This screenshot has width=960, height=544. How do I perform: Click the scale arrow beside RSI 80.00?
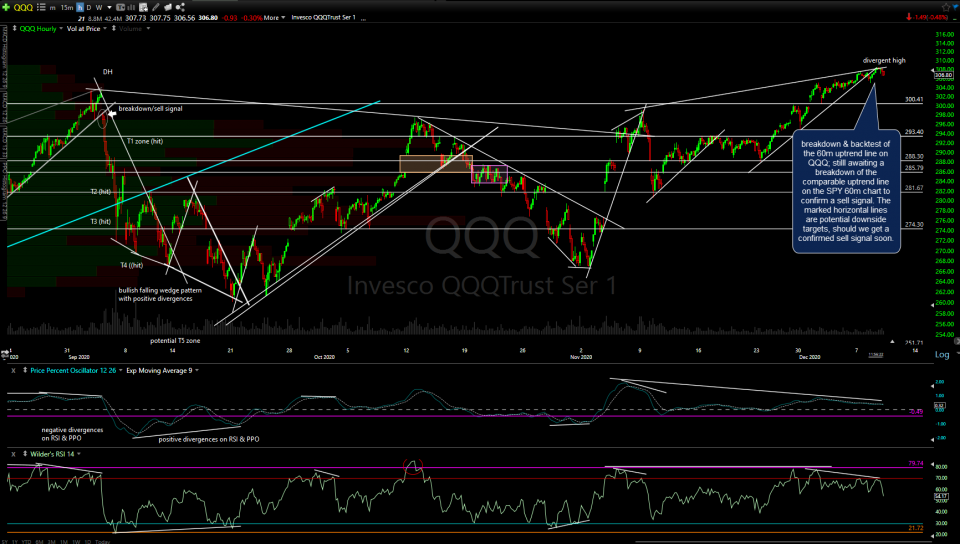pyautogui.click(x=932, y=466)
